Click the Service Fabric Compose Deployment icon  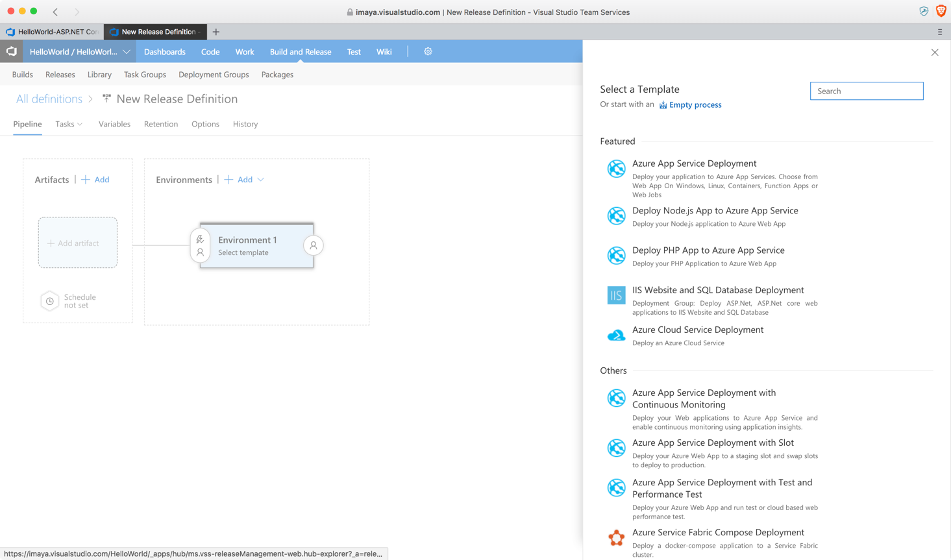point(616,537)
